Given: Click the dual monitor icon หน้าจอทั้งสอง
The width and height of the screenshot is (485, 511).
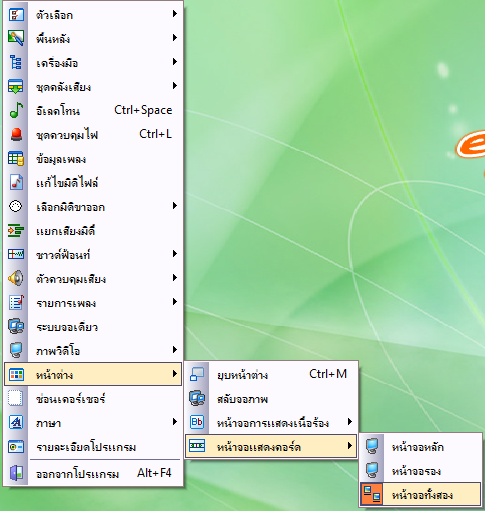Looking at the screenshot, I should click(x=372, y=494).
